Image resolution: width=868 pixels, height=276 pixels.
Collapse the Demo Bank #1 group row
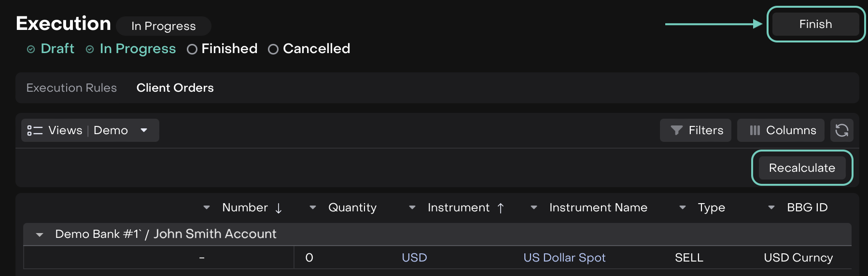40,235
